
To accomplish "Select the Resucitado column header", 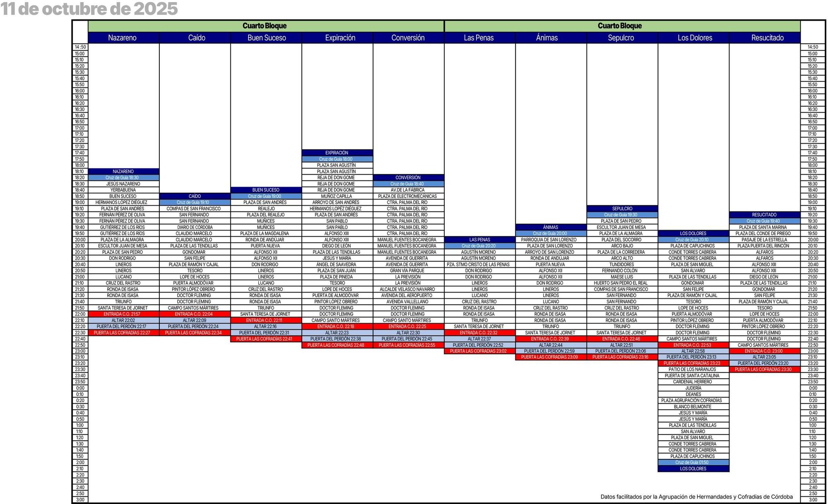I will coord(767,38).
